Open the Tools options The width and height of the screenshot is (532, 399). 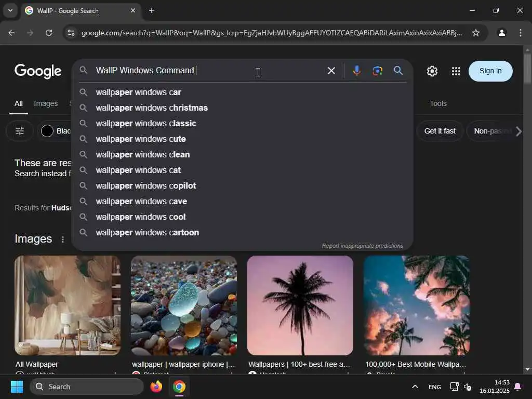[x=438, y=103]
